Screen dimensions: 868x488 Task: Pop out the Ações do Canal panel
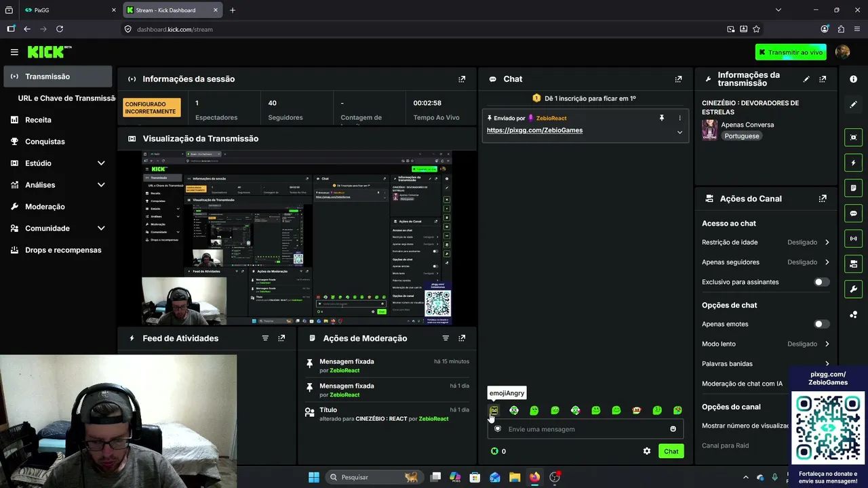click(x=823, y=199)
